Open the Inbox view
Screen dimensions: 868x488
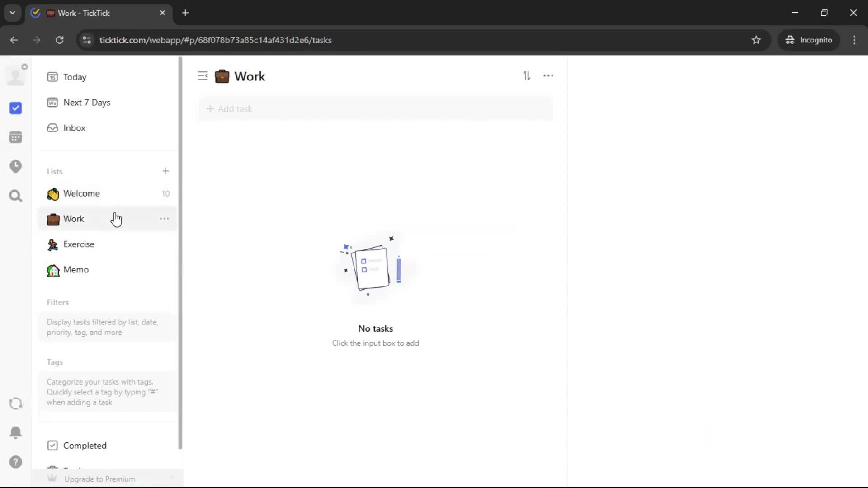[74, 128]
